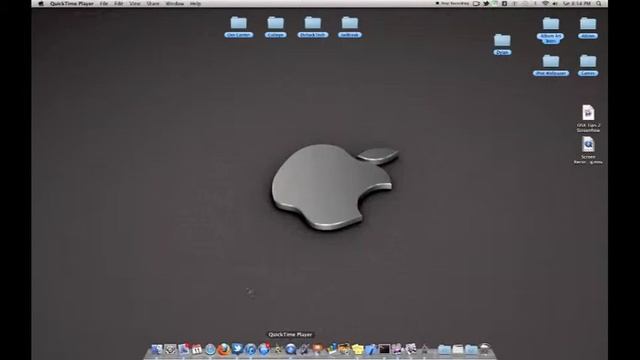Launch Firefox from the Dock
This screenshot has height=360, width=640.
224,349
